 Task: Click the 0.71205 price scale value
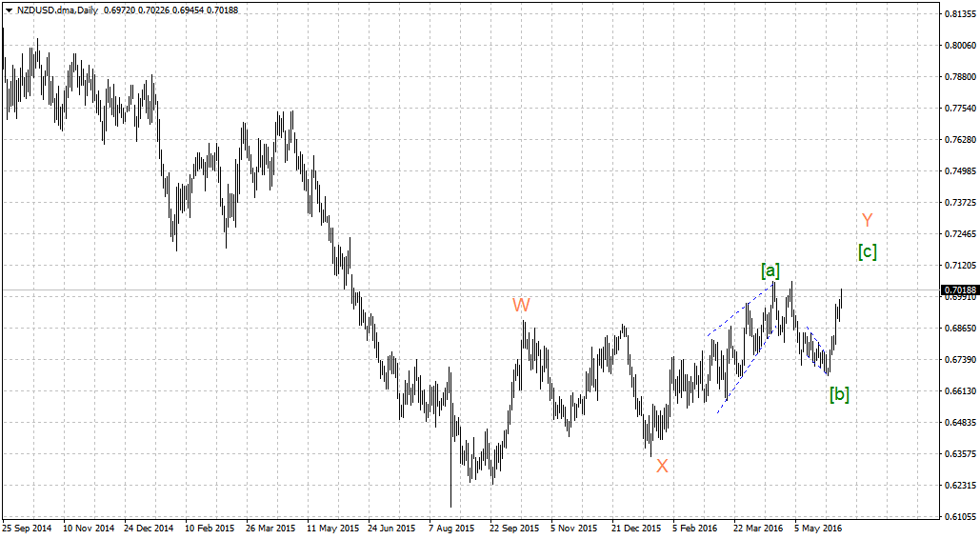[x=961, y=265]
